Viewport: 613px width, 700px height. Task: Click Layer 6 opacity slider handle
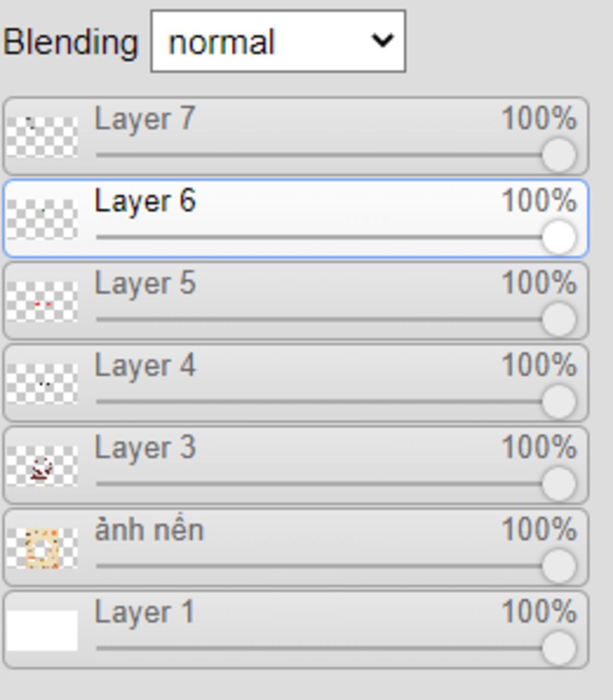point(559,237)
